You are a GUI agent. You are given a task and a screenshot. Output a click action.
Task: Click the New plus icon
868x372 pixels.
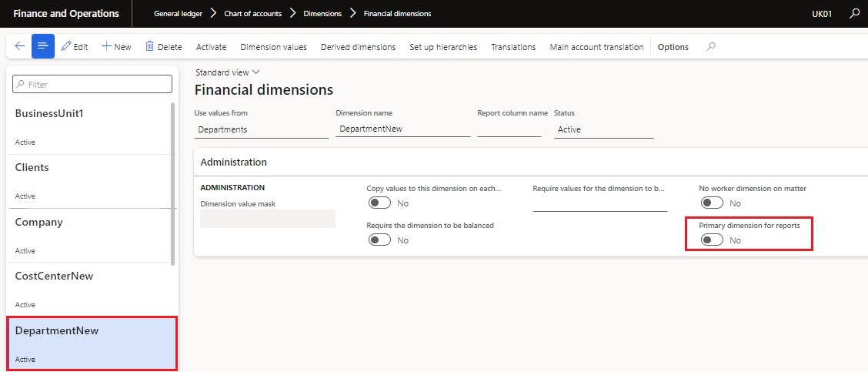click(x=106, y=46)
